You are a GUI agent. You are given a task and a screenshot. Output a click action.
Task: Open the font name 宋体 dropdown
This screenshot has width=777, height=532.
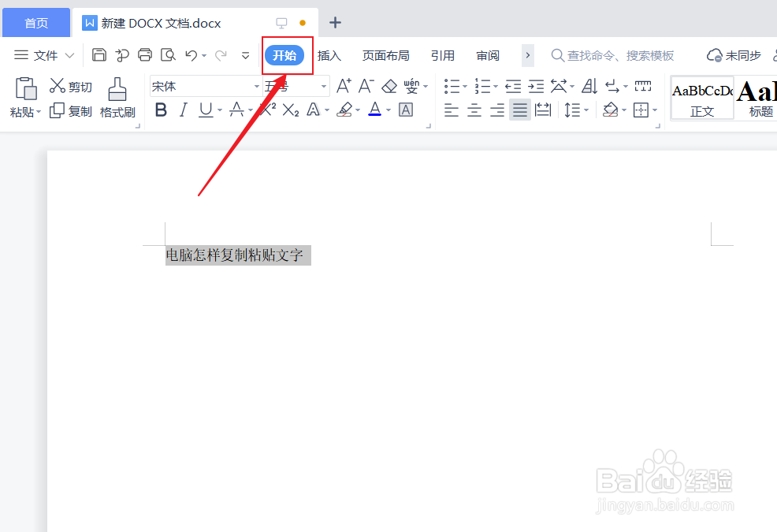(x=257, y=87)
